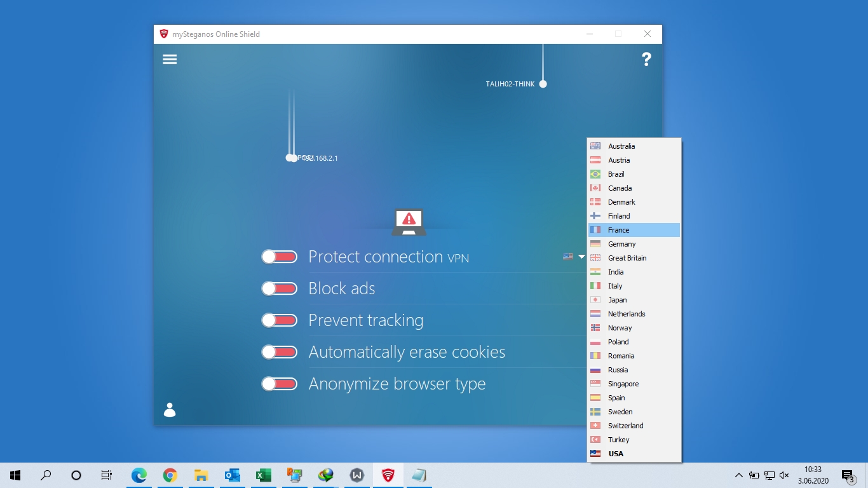Open the hexagon W taskbar app

click(x=356, y=475)
